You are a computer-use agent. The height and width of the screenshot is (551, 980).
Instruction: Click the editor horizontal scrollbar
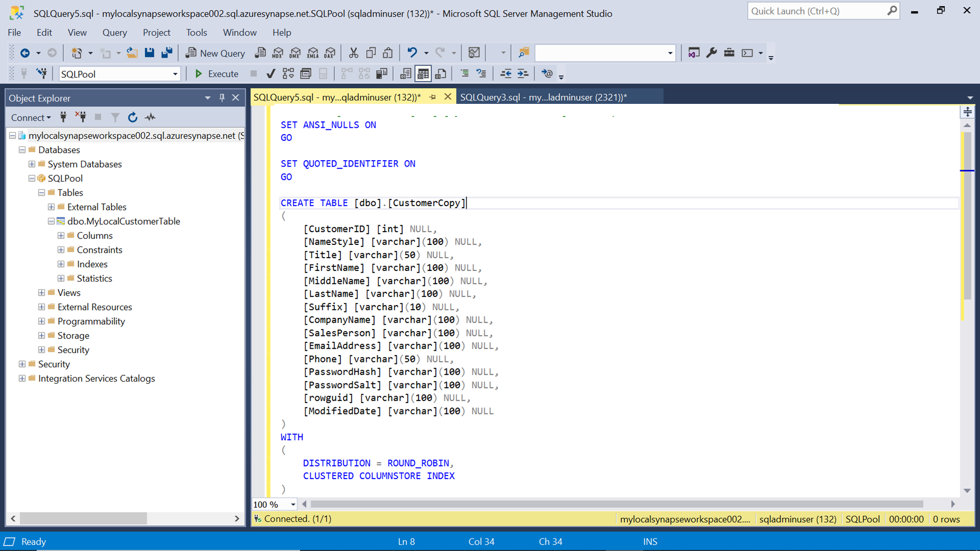click(616, 504)
